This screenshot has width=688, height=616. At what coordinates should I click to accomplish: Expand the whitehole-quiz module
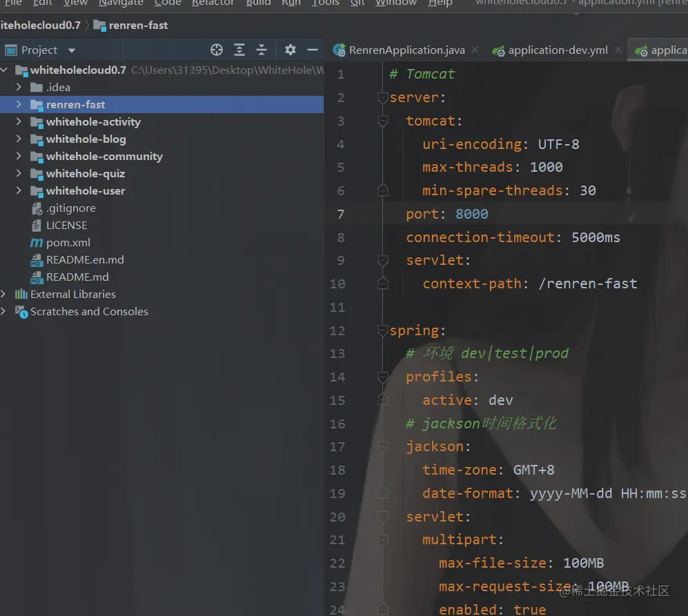pyautogui.click(x=19, y=173)
